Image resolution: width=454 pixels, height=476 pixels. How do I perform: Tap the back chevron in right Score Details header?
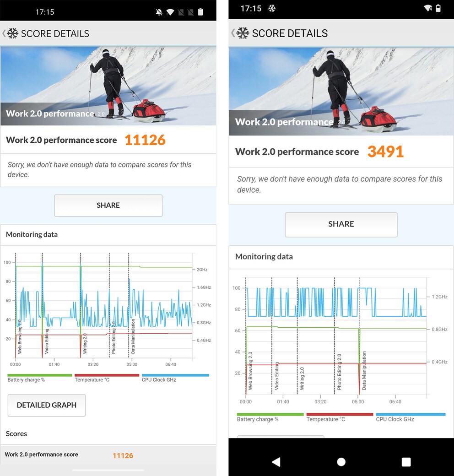233,33
